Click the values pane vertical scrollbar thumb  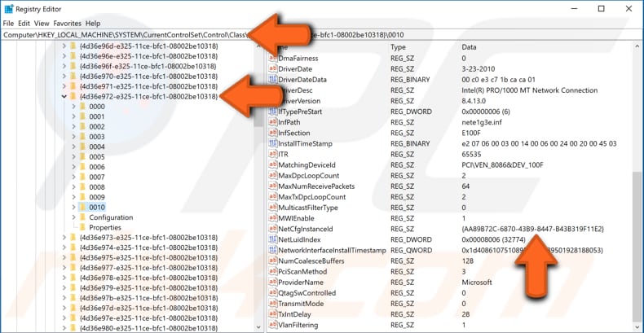(x=636, y=246)
